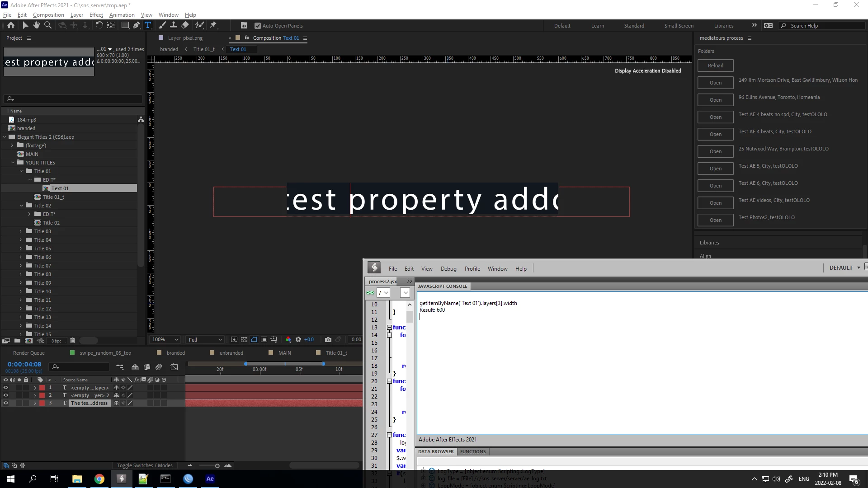The width and height of the screenshot is (868, 488).
Task: Hide the 'The tes...ddress' layer
Action: click(6, 403)
